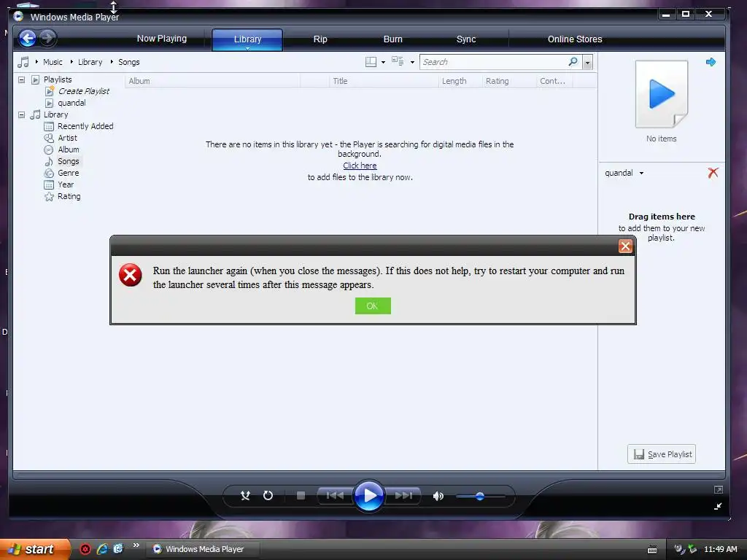Switch to full screen view icon
Image resolution: width=747 pixels, height=560 pixels.
[719, 489]
